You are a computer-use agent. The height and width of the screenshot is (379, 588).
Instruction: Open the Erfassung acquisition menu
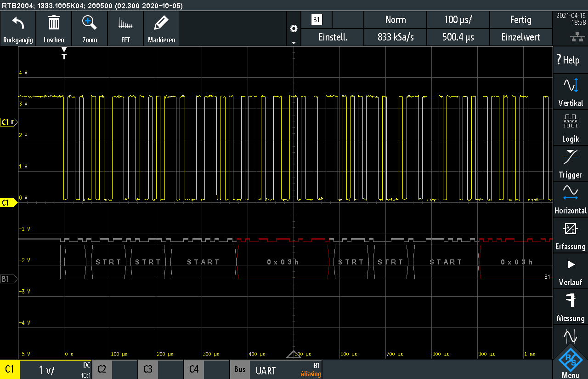571,235
